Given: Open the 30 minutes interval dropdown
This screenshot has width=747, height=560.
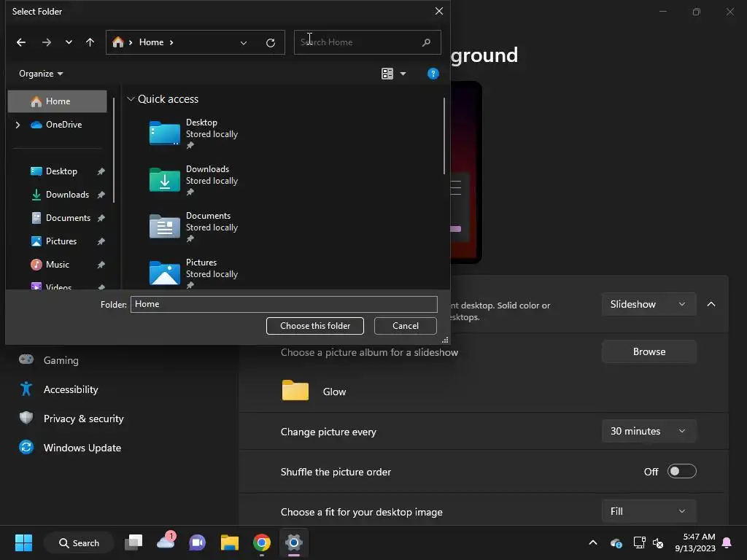Looking at the screenshot, I should click(x=649, y=431).
